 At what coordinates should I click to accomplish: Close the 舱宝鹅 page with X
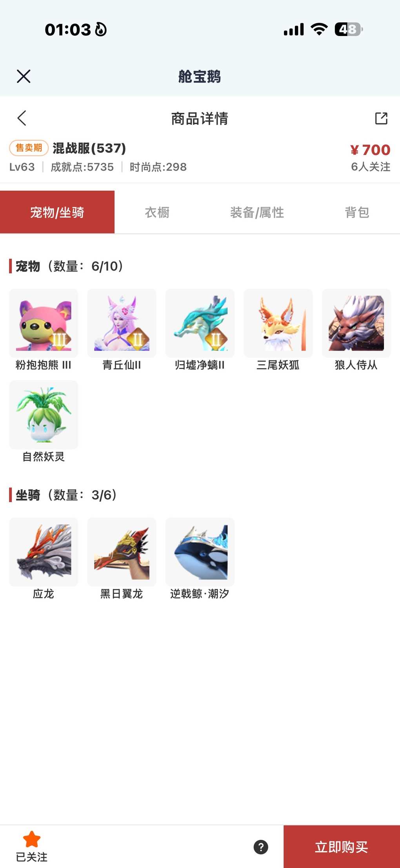pos(24,76)
